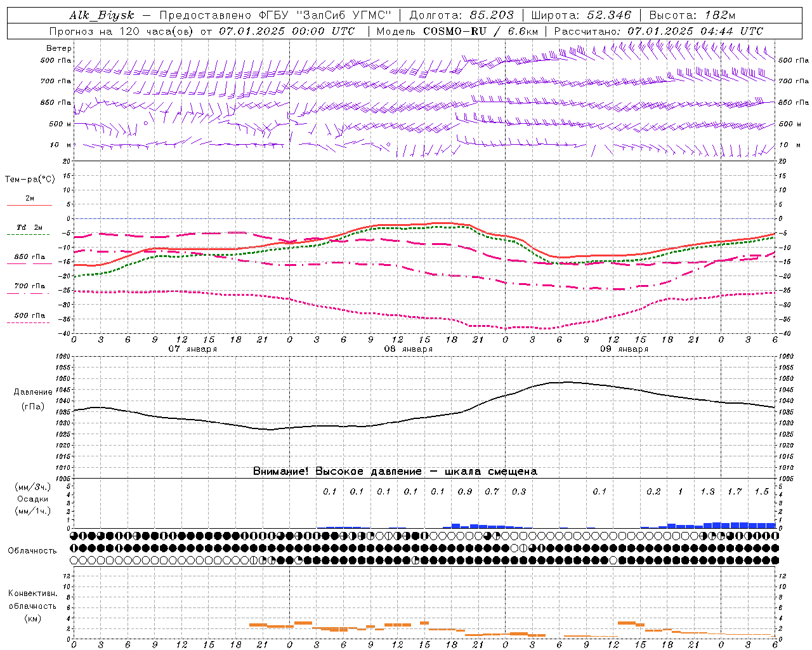Click the computed time Рассчитано: 07.01.2025 04:44 UTC

(658, 31)
